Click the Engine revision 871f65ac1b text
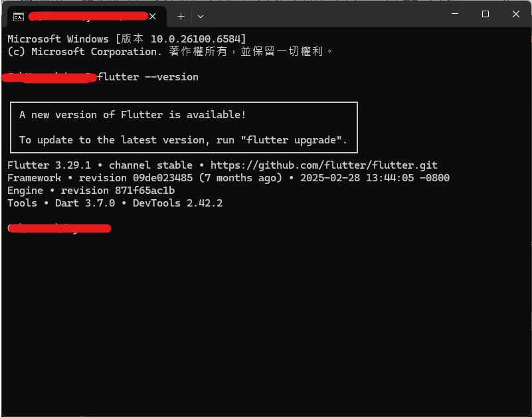This screenshot has width=532, height=417. coord(118,191)
